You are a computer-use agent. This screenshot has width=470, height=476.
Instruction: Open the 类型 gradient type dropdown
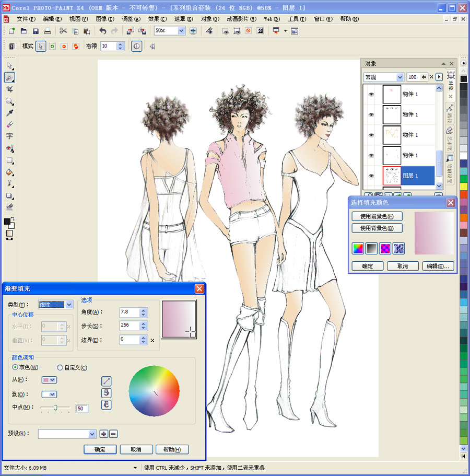[x=69, y=305]
